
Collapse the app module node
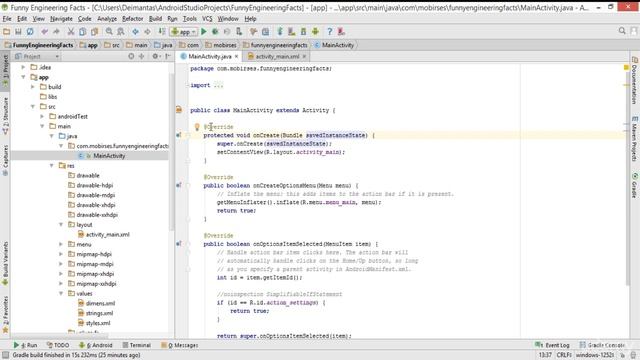23,77
